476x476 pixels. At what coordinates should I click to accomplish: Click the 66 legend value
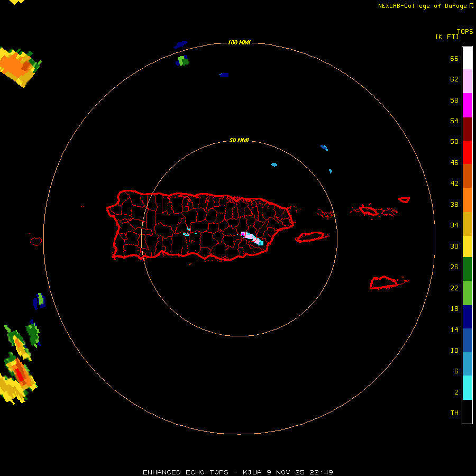454,59
